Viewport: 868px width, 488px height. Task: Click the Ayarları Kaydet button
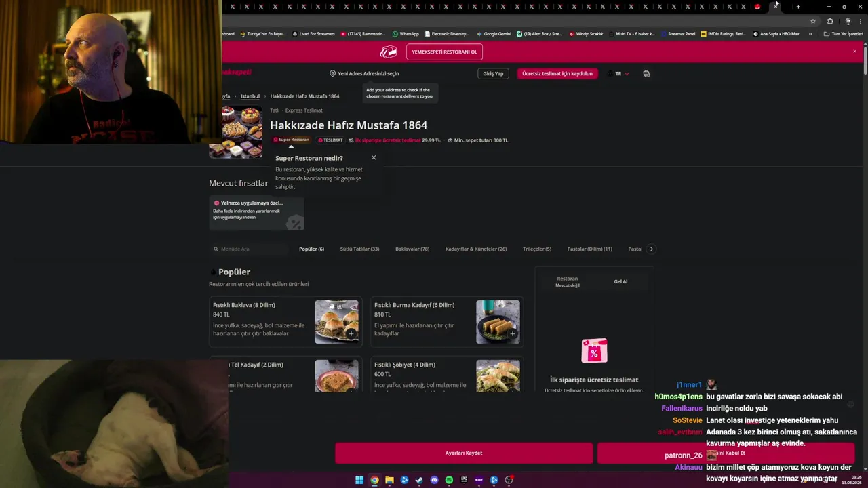pyautogui.click(x=464, y=453)
